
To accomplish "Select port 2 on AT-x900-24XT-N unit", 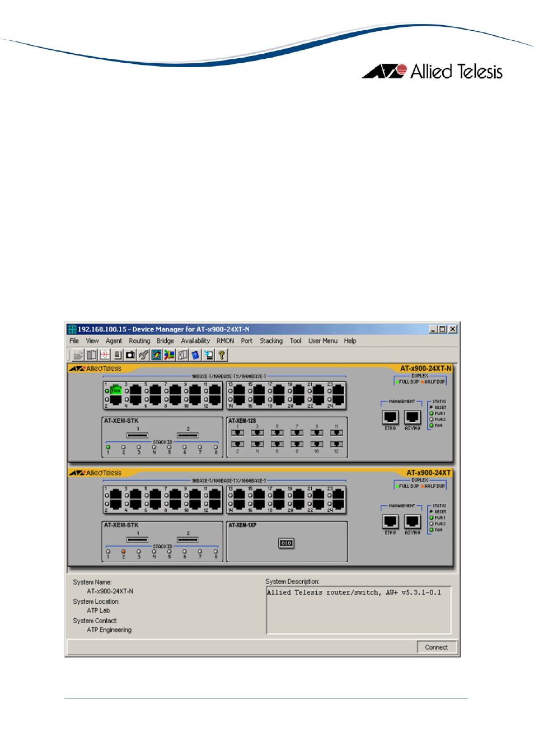I will pos(116,400).
